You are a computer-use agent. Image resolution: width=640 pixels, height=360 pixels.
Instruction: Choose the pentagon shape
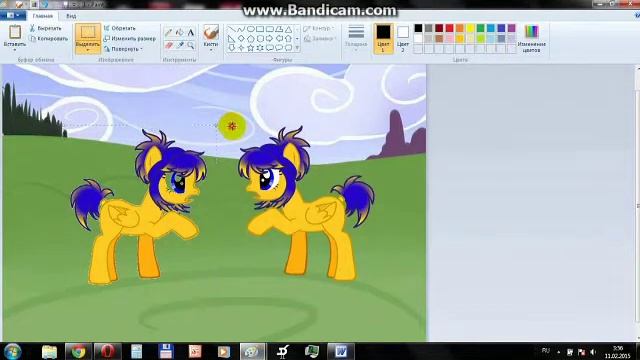tap(250, 38)
